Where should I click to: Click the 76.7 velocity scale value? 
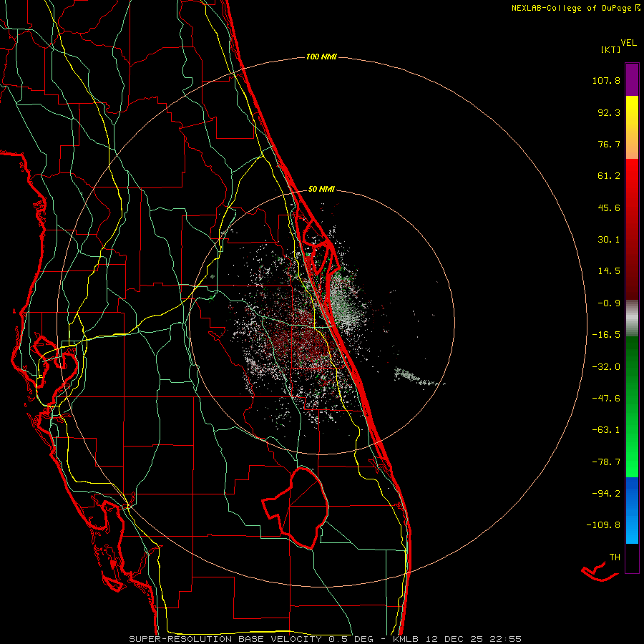click(609, 144)
